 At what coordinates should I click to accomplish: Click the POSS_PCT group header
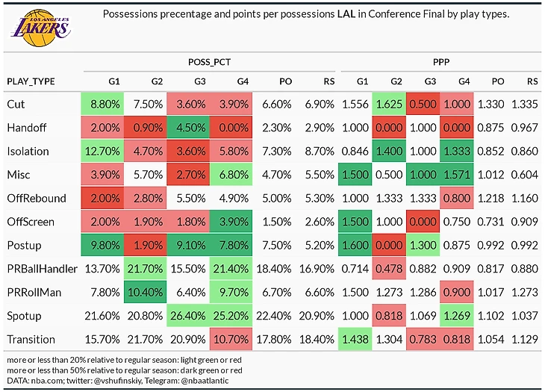(209, 62)
